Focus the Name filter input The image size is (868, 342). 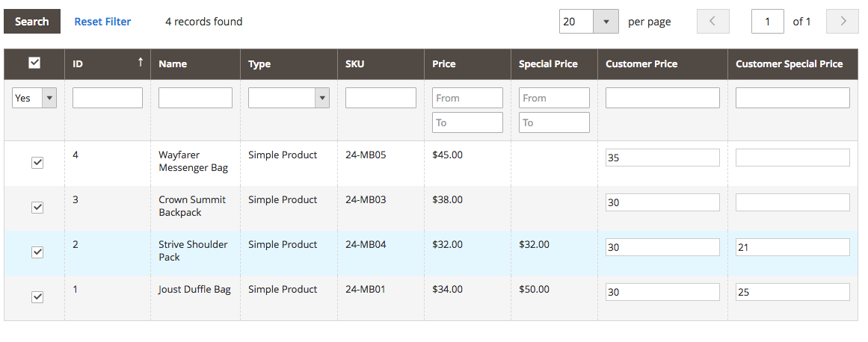pyautogui.click(x=195, y=98)
